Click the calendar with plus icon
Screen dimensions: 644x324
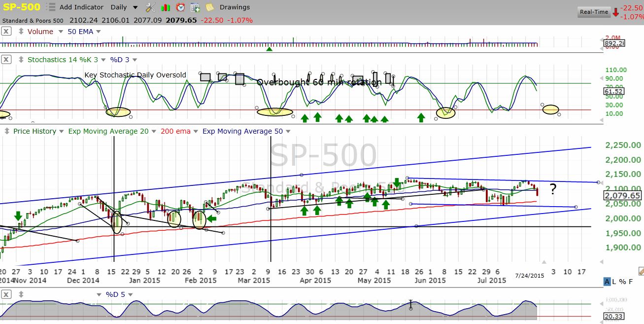195,7
